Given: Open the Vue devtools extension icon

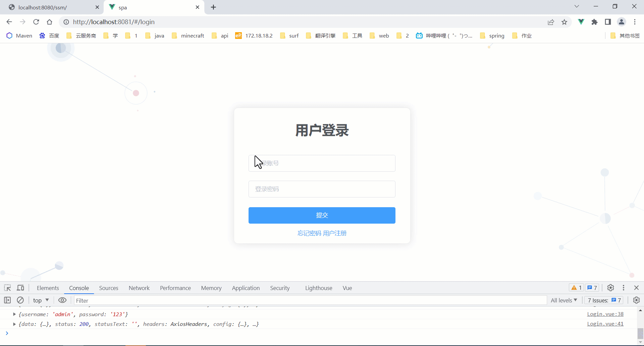Looking at the screenshot, I should pyautogui.click(x=581, y=22).
